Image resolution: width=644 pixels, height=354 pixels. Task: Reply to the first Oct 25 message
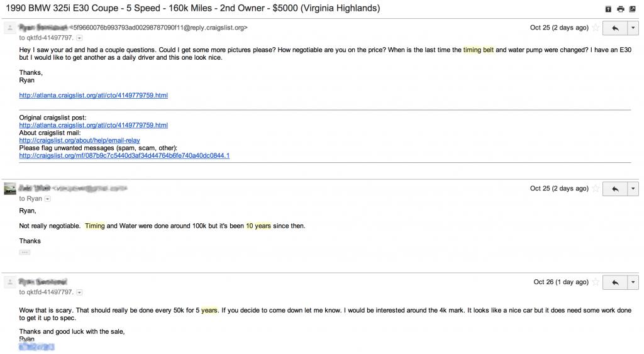pyautogui.click(x=615, y=28)
